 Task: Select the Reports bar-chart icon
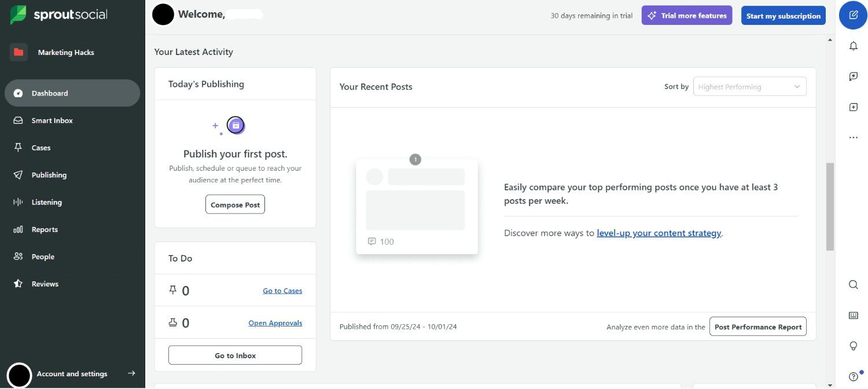pyautogui.click(x=18, y=229)
